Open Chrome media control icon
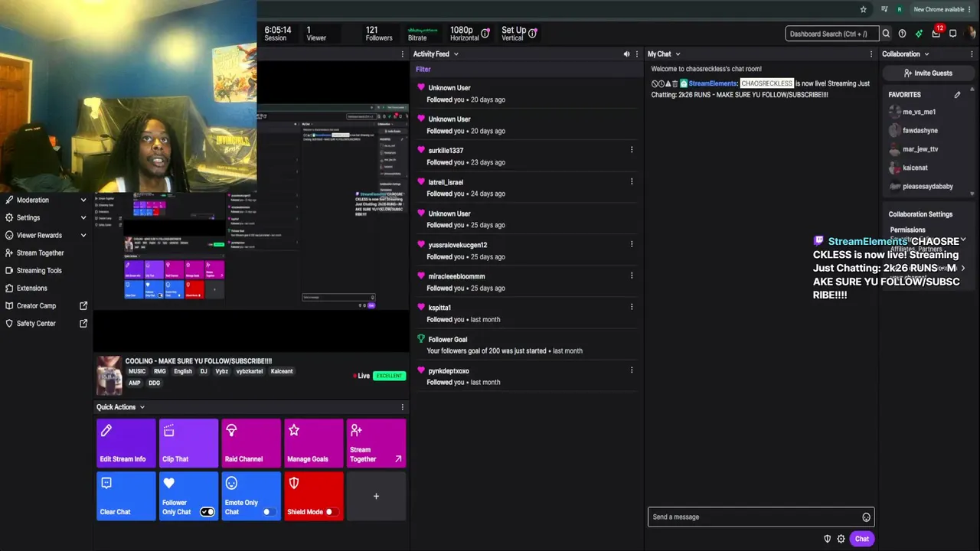Viewport: 980px width, 551px height. (x=884, y=9)
